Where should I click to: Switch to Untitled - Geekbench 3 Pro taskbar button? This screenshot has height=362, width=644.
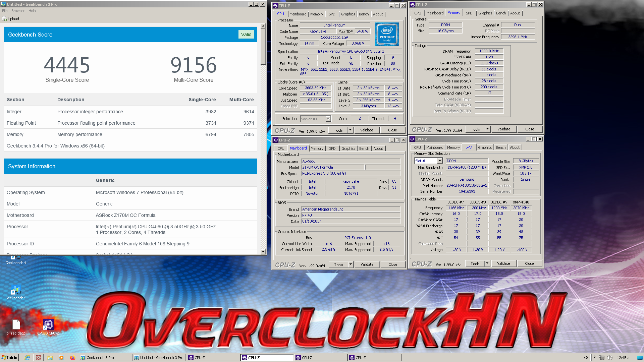coord(159,358)
